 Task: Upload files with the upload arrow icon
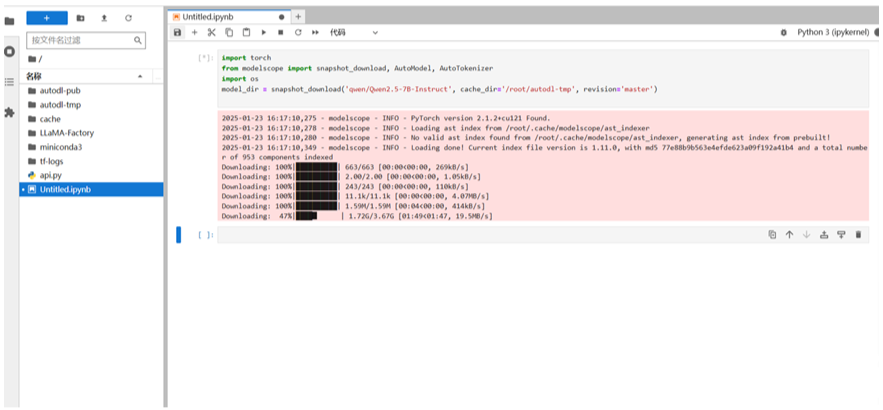coord(104,18)
